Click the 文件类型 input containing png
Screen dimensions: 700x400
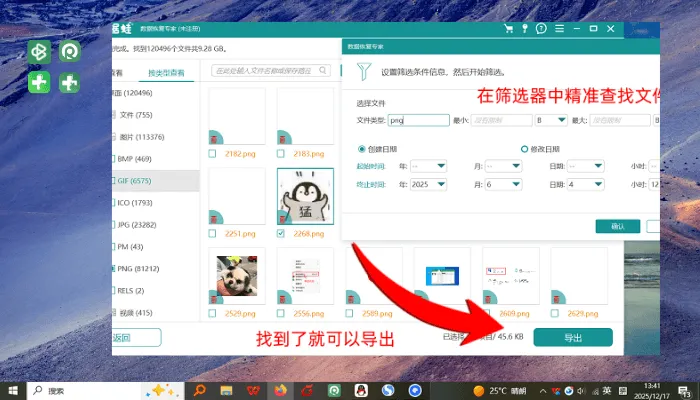pyautogui.click(x=418, y=120)
